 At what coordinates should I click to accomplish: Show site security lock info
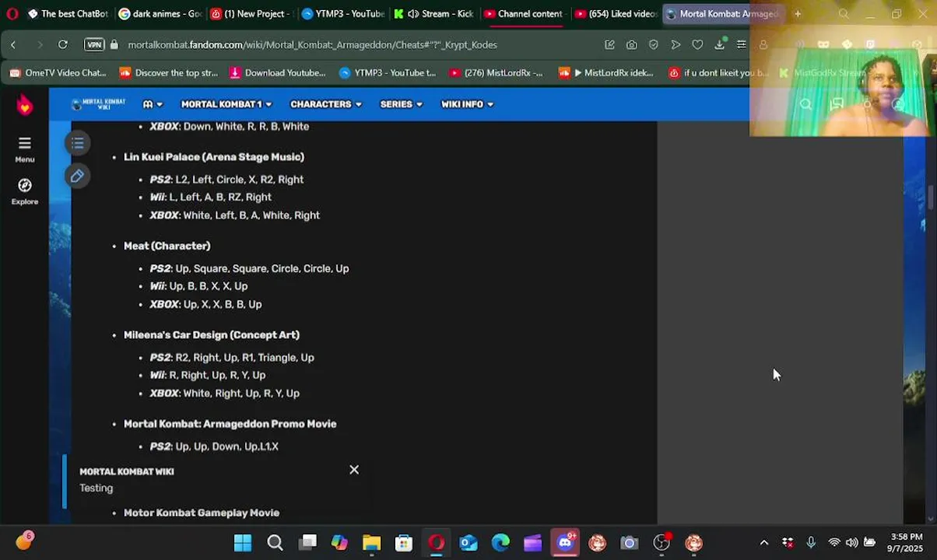114,45
